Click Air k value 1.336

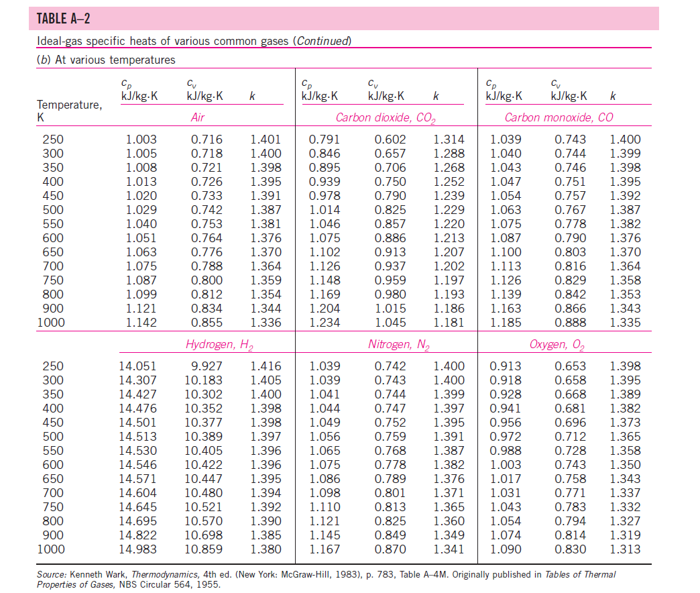pyautogui.click(x=266, y=323)
